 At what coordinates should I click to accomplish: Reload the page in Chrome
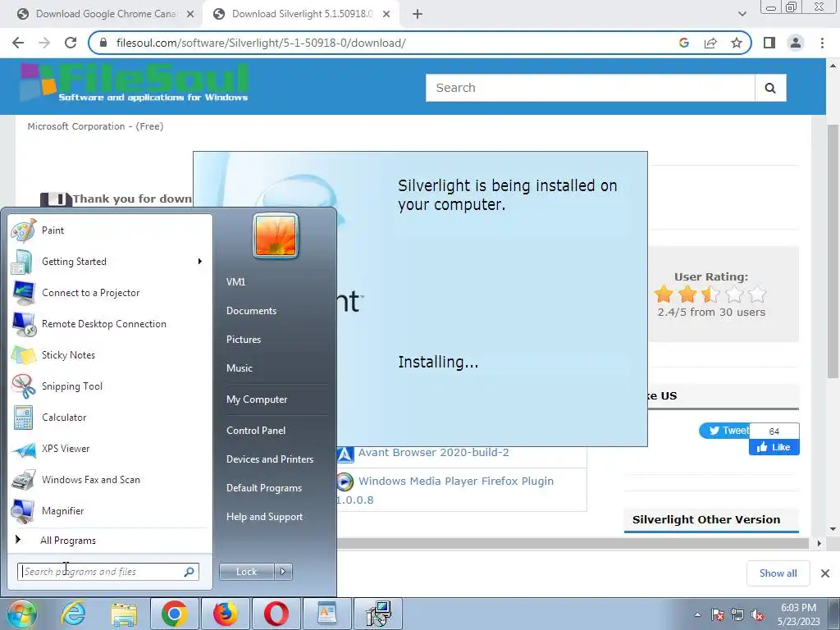pyautogui.click(x=71, y=43)
